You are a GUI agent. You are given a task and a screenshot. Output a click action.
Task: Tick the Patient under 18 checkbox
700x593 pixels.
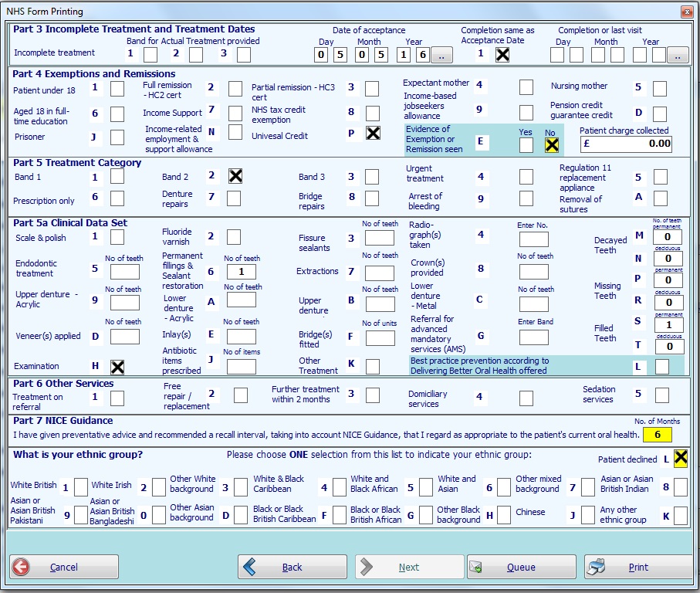click(117, 89)
